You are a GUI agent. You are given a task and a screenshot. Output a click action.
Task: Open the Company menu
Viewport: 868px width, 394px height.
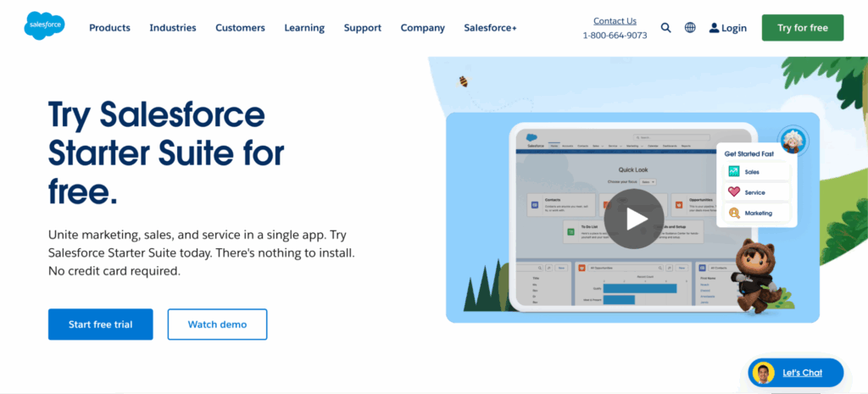[423, 28]
